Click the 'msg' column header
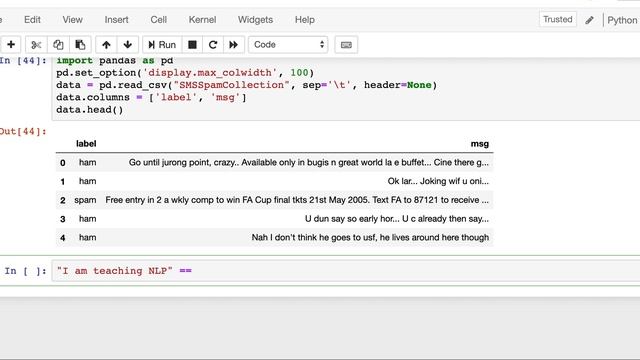The height and width of the screenshot is (360, 640). (x=480, y=144)
